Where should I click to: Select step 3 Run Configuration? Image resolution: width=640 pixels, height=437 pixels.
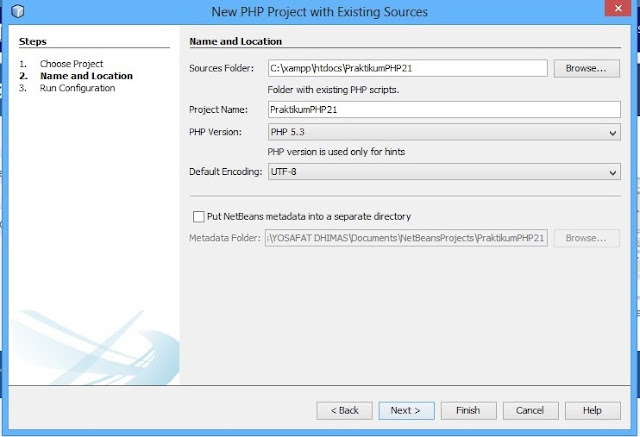point(77,88)
